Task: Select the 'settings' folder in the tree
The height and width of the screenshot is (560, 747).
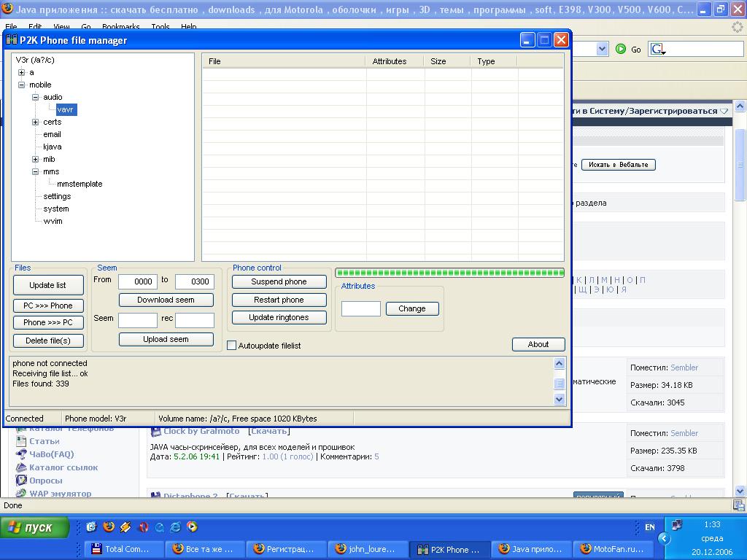Action: [57, 196]
